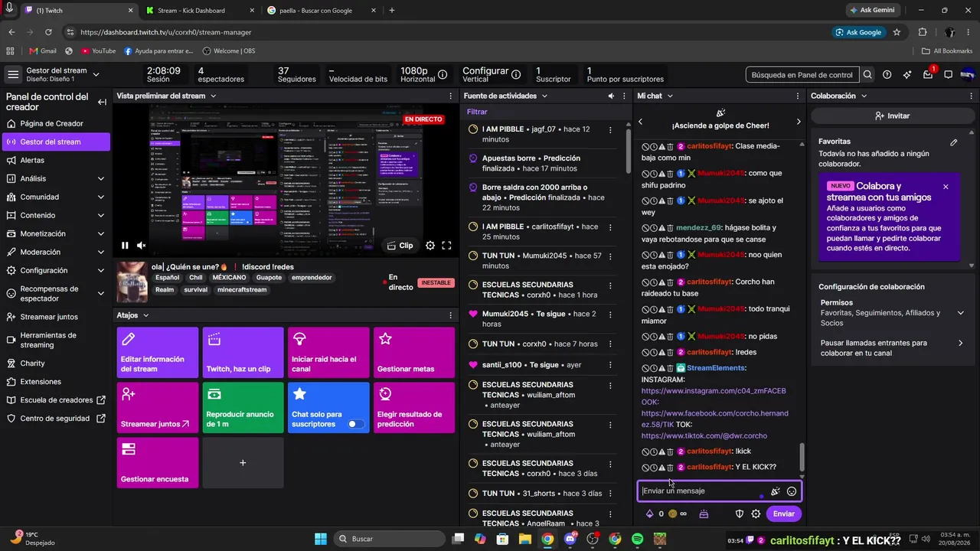980x551 pixels.
Task: Open the chat settings gear
Action: tap(756, 514)
